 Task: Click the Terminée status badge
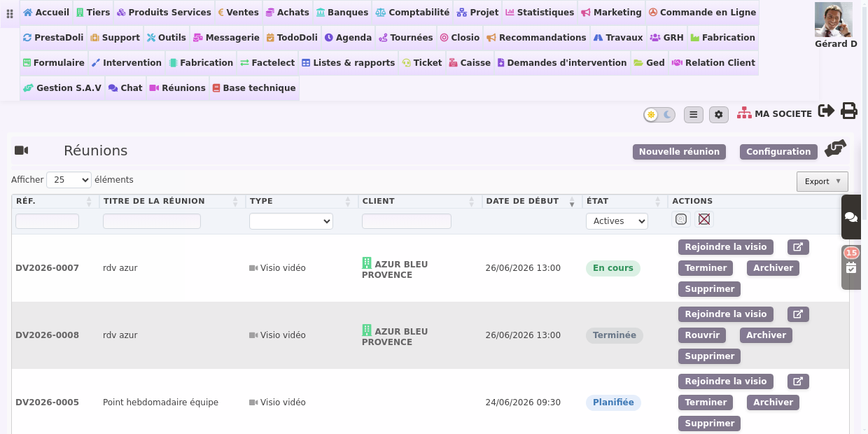(614, 335)
